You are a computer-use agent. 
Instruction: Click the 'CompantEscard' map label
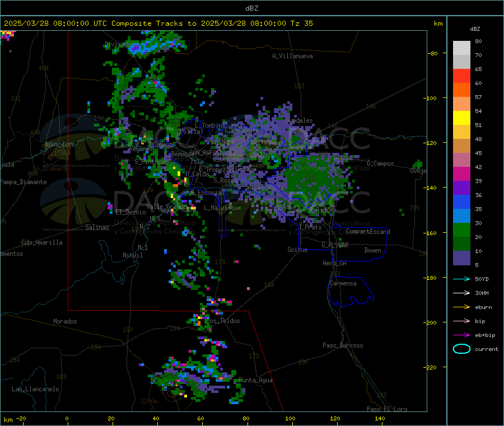[368, 232]
